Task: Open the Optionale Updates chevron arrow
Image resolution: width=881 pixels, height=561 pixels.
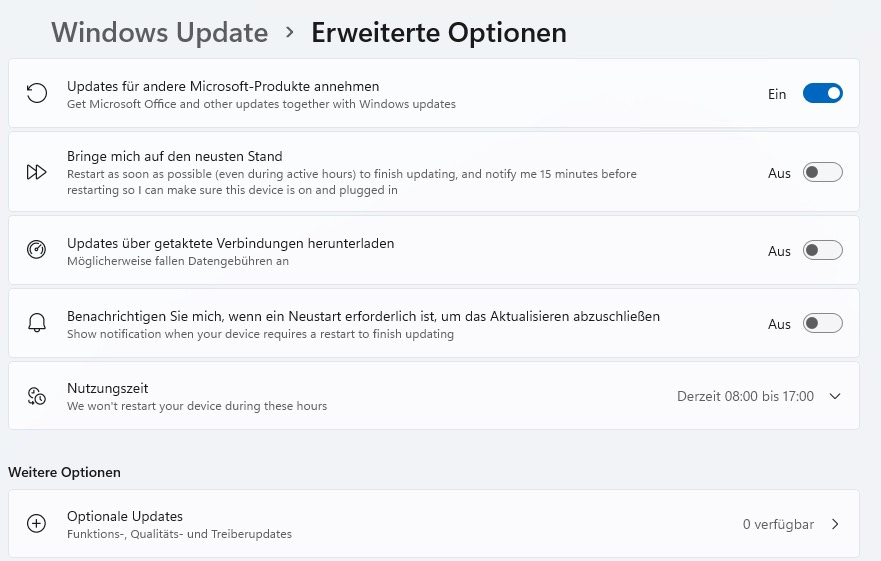Action: tap(835, 524)
